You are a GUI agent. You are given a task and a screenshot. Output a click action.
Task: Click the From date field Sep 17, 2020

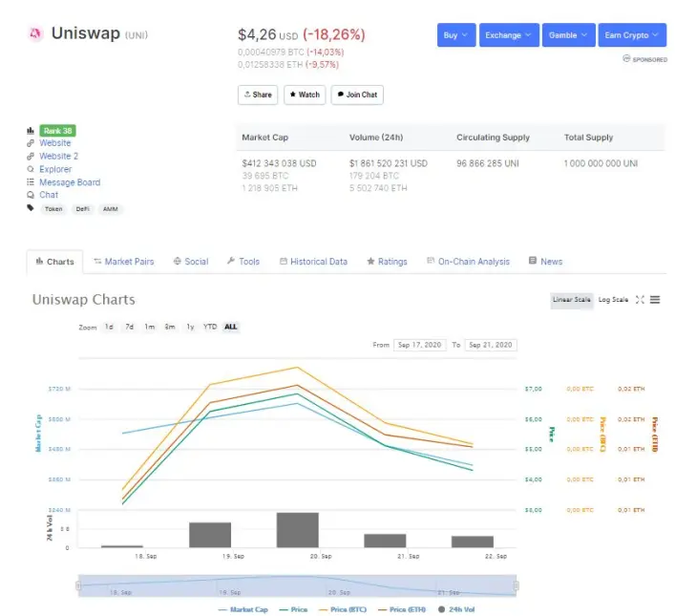pyautogui.click(x=420, y=345)
